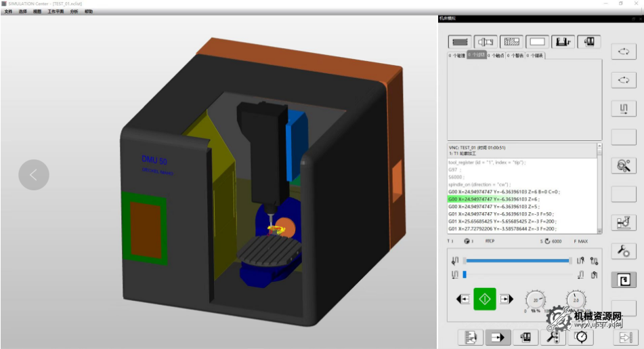Image resolution: width=644 pixels, height=349 pixels.
Task: Toggle the hatched pattern display button
Action: (x=512, y=42)
